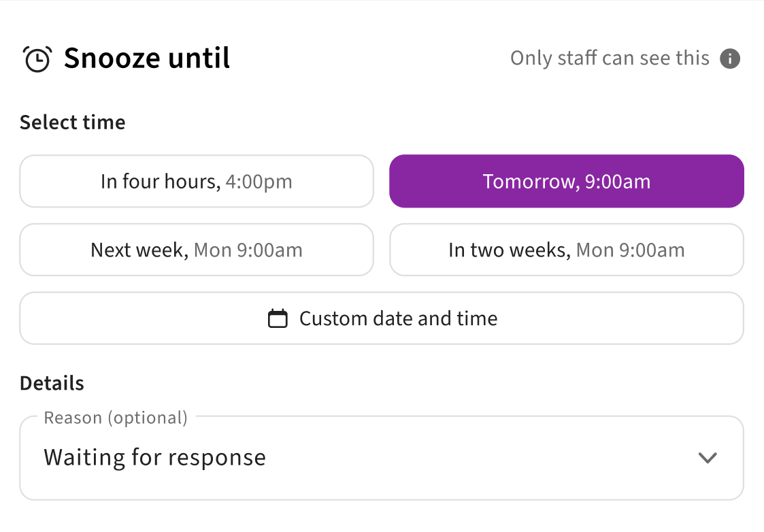Click 'Mon 9:00am' in the two weeks option
The image size is (764, 532).
click(630, 250)
